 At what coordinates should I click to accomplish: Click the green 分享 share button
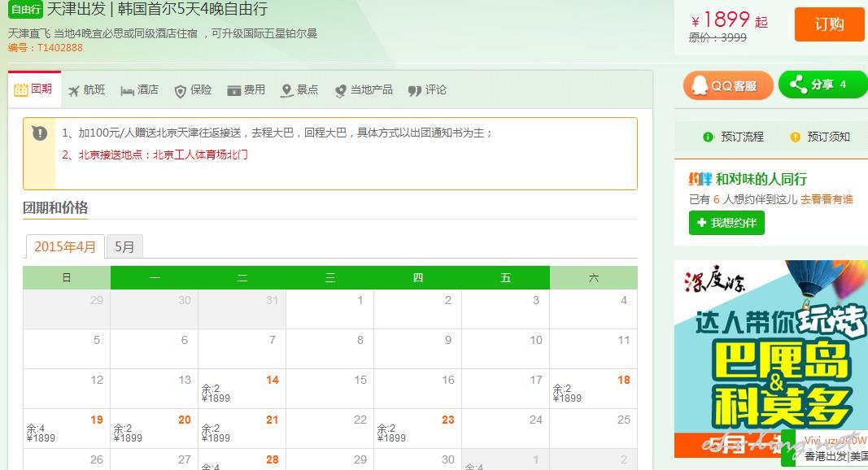822,85
